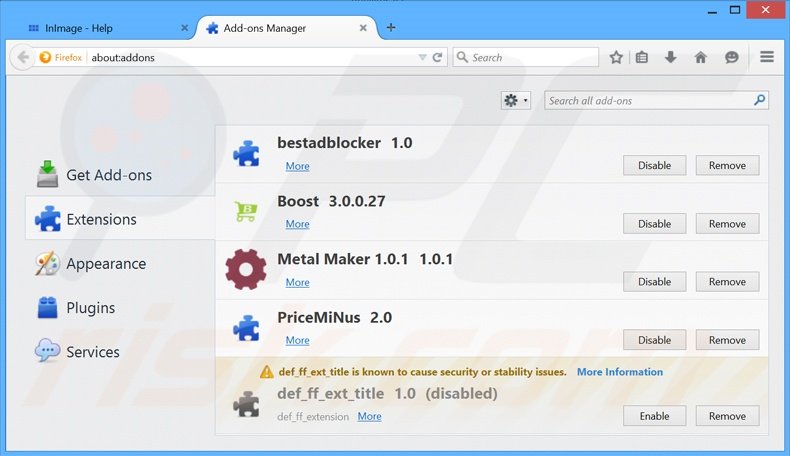Click Metal Maker gear icon
790x456 pixels.
pyautogui.click(x=246, y=269)
